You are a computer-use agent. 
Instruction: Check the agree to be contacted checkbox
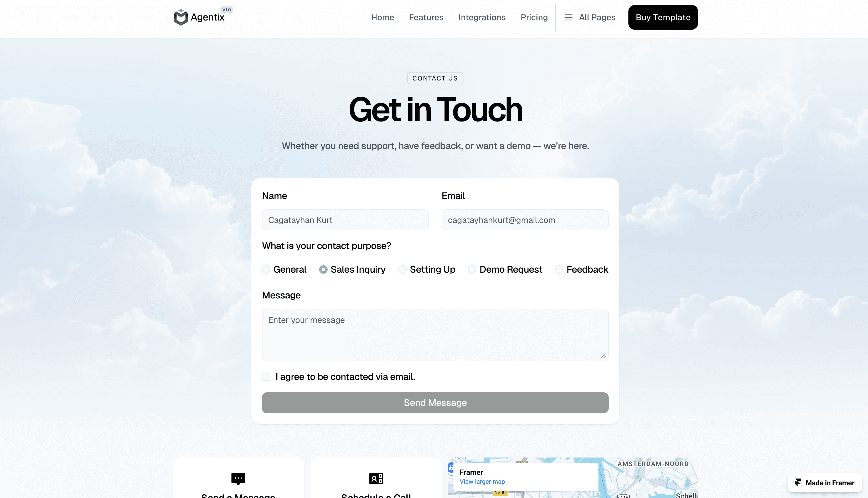(x=266, y=377)
